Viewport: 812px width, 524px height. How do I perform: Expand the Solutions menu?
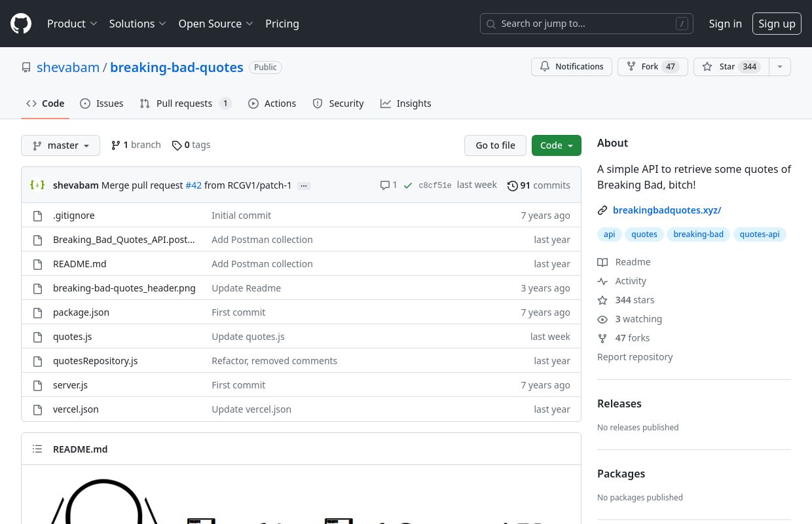pos(138,24)
